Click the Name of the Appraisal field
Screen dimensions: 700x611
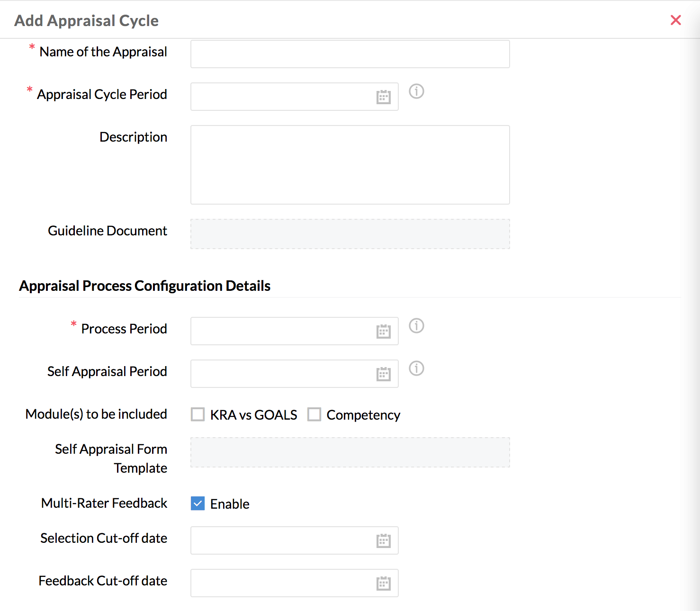(x=350, y=54)
